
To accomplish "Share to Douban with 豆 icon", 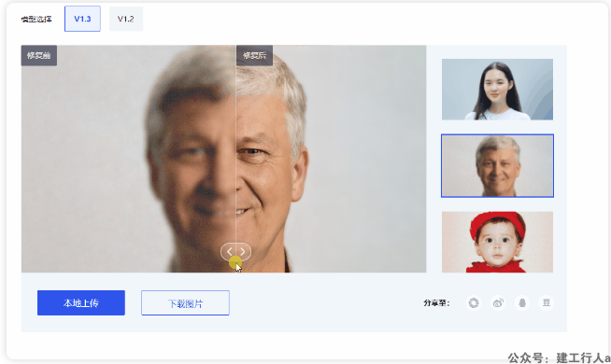I will (547, 302).
